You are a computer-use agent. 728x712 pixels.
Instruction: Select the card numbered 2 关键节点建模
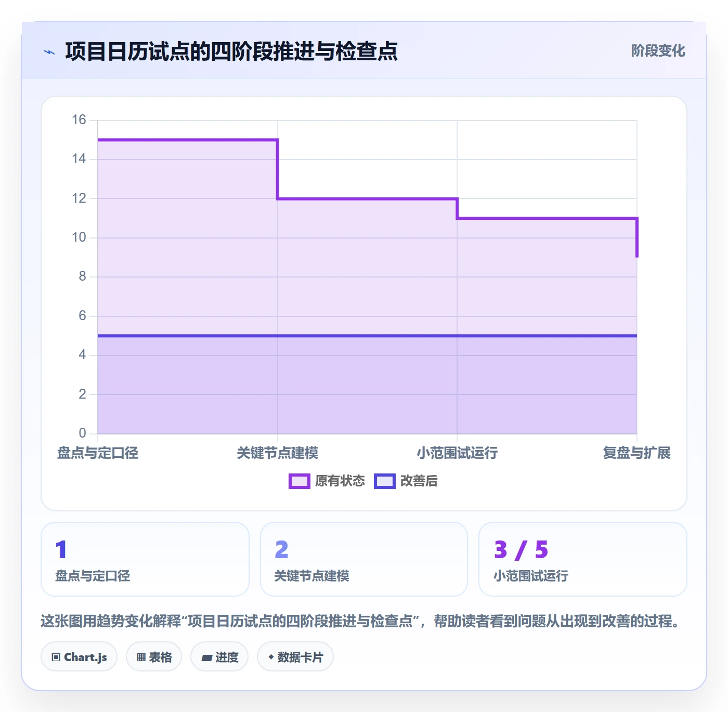(x=364, y=559)
